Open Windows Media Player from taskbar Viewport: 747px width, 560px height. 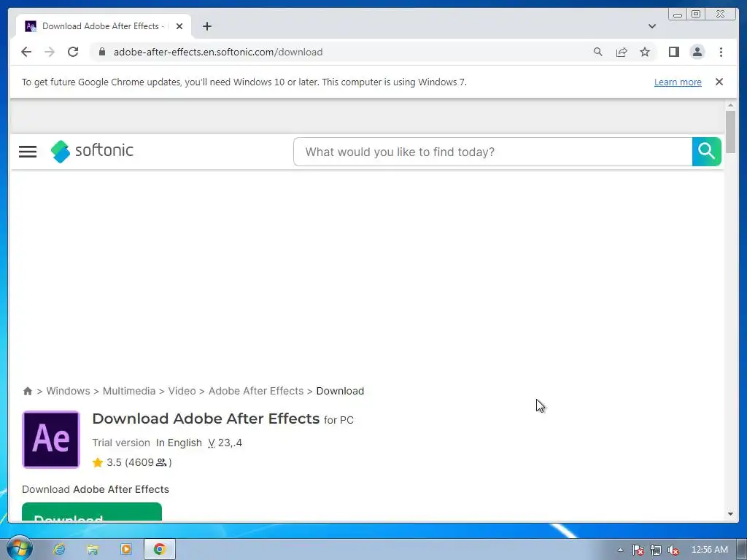pos(125,550)
